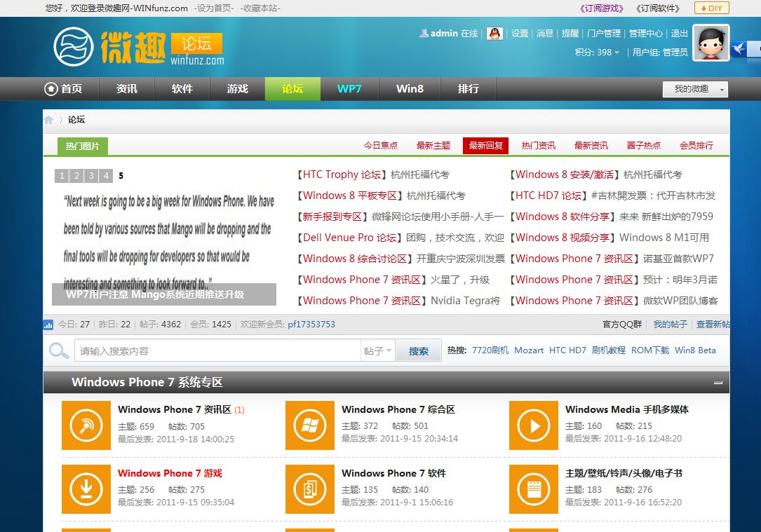Open the 游戏 navigation item

coord(237,89)
